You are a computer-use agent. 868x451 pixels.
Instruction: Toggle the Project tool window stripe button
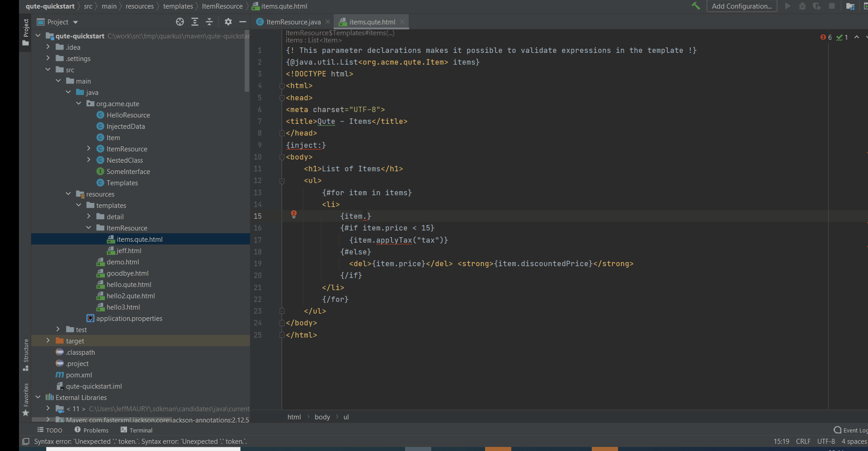pos(26,33)
